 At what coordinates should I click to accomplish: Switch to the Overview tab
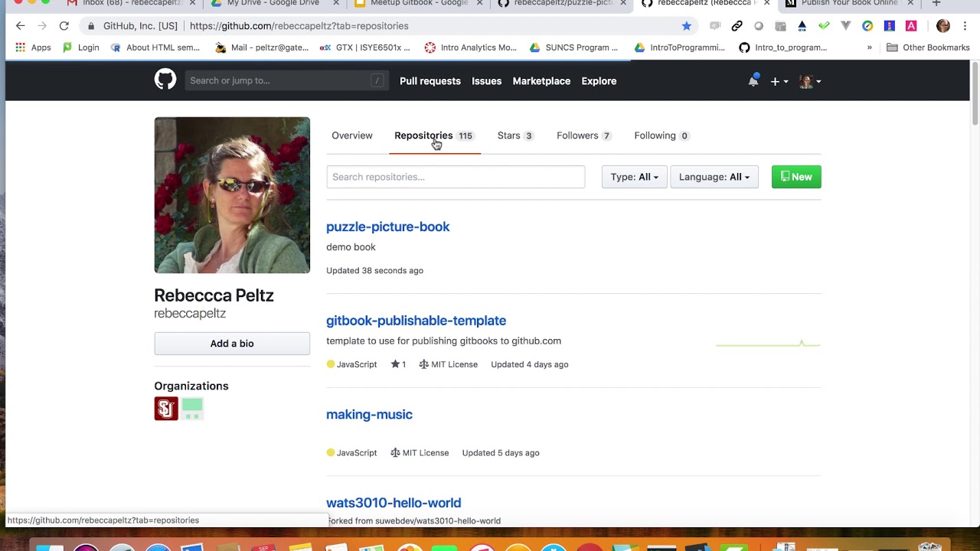(x=352, y=135)
